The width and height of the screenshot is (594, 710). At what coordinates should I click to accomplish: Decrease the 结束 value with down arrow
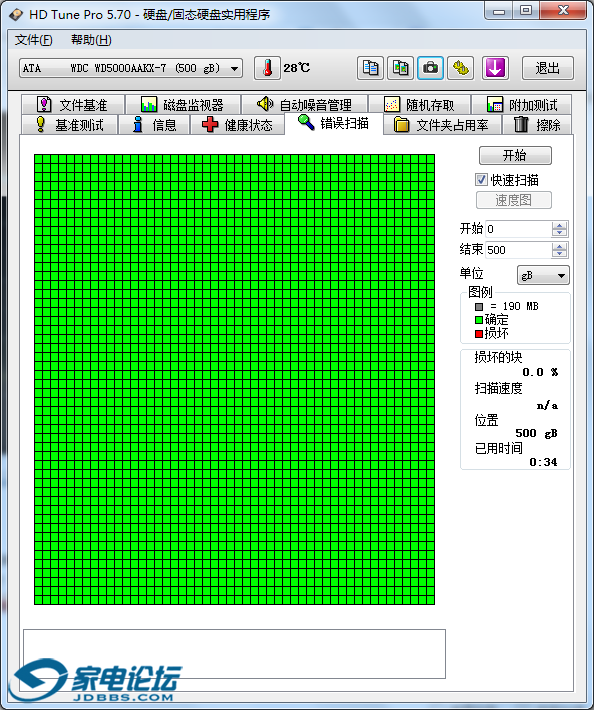point(560,254)
